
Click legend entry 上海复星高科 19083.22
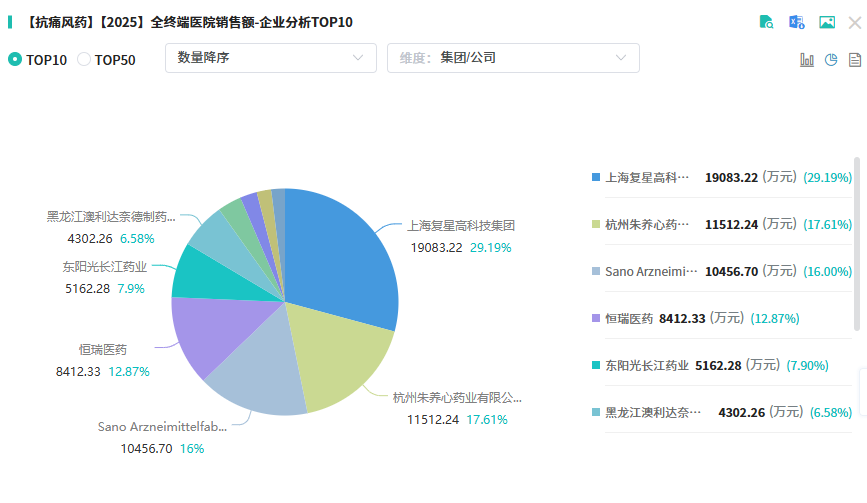click(722, 177)
